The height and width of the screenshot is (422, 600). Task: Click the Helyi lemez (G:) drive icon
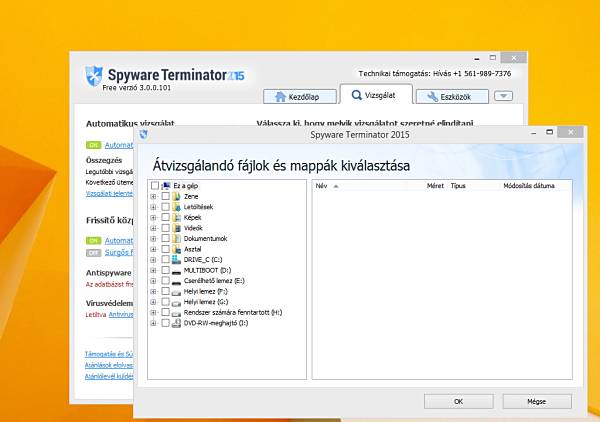tap(176, 303)
